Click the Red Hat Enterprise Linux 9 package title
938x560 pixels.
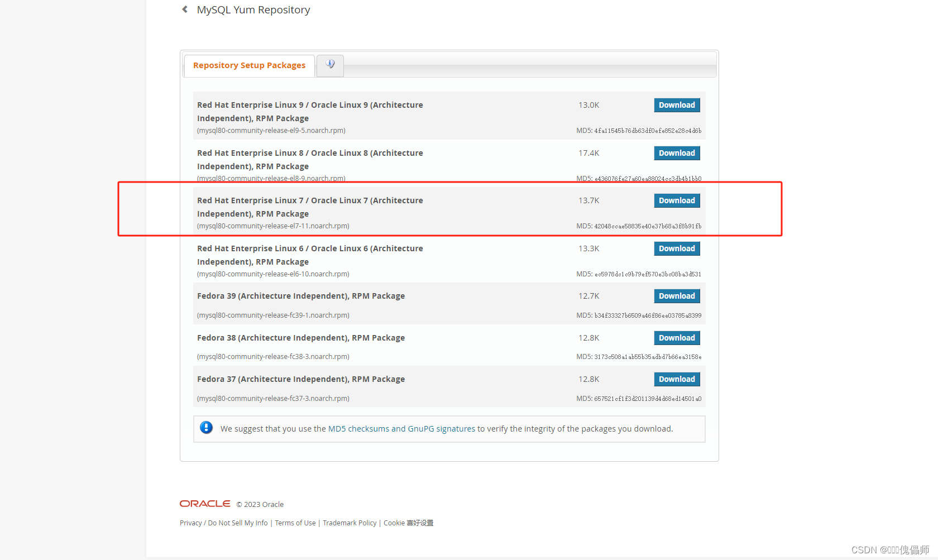tap(310, 112)
